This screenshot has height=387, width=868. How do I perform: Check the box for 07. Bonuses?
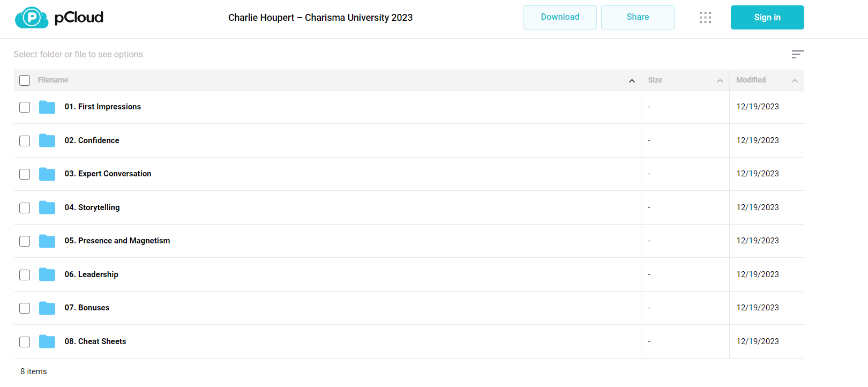(x=25, y=308)
